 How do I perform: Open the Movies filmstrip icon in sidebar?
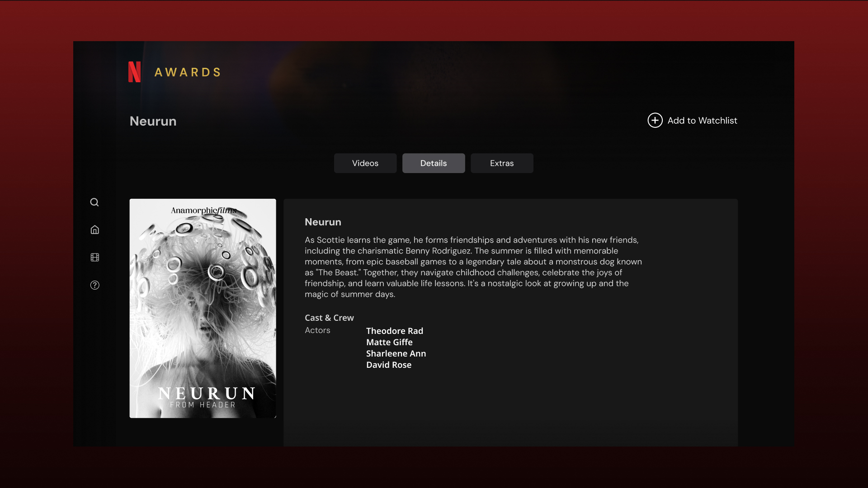(94, 257)
